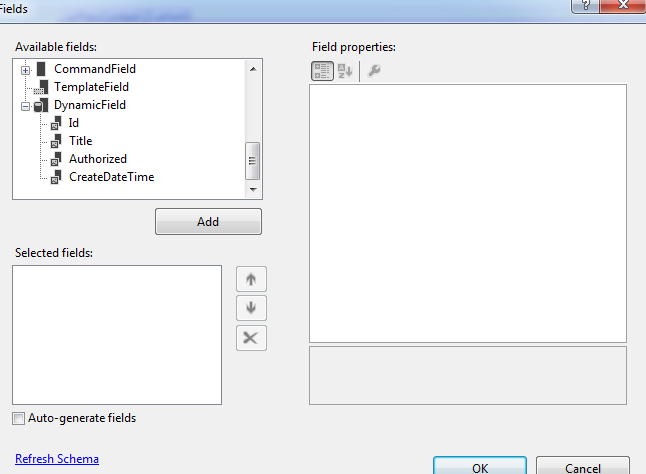Collapse the DynamicField tree node
Viewport: 646px width, 474px height.
click(x=26, y=107)
